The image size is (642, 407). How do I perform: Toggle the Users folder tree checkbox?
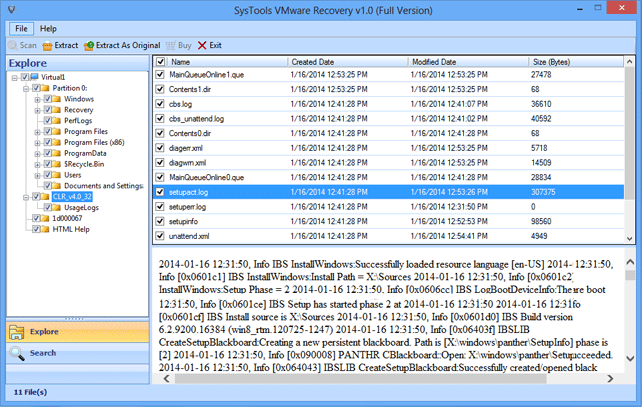pos(47,175)
